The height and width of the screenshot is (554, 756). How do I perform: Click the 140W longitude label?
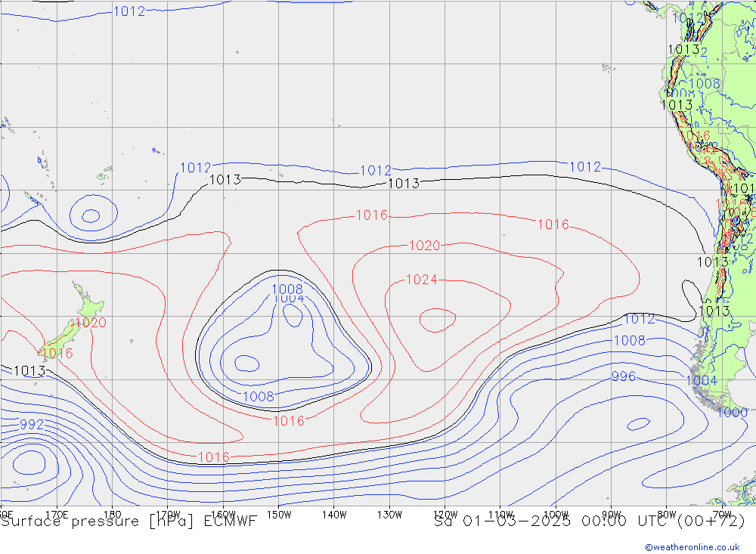click(334, 515)
